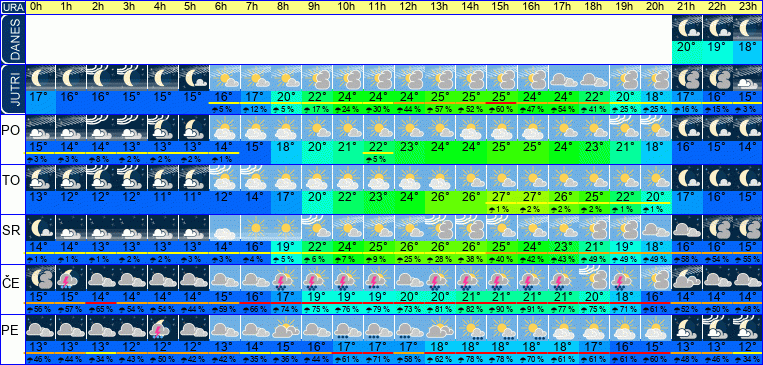Click the SR 0h moon with cloud icon
The width and height of the screenshot is (763, 365).
[40, 228]
